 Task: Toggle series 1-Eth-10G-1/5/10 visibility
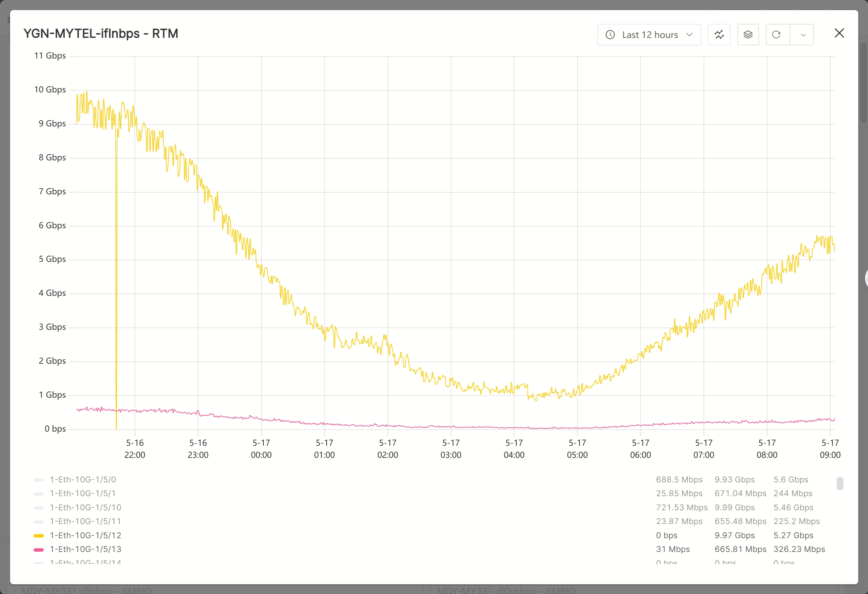[85, 507]
